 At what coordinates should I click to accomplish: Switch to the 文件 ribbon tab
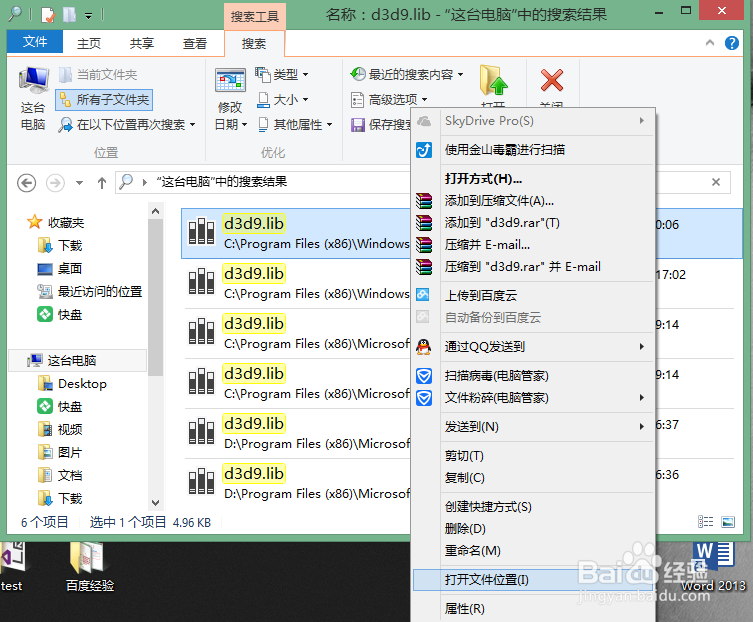coord(35,42)
